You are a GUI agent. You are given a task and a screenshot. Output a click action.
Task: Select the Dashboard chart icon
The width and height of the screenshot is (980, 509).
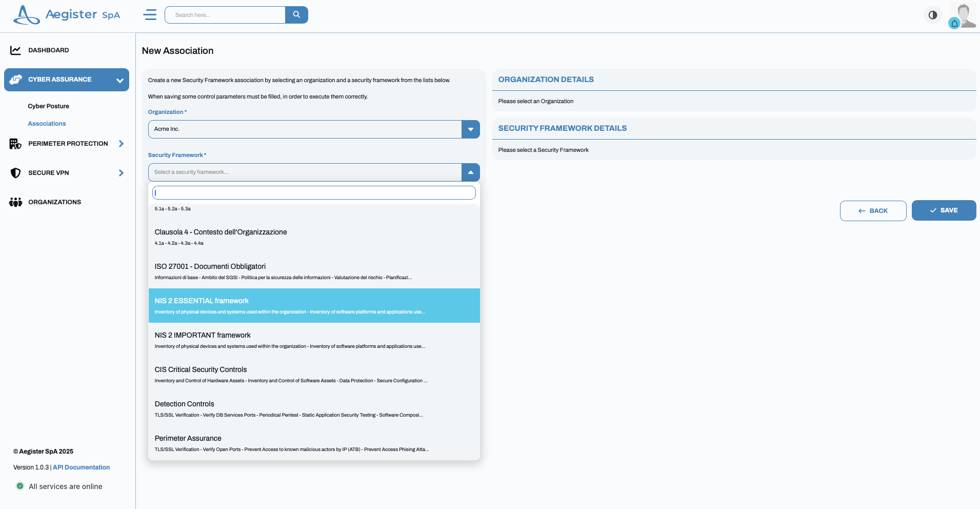[x=15, y=50]
